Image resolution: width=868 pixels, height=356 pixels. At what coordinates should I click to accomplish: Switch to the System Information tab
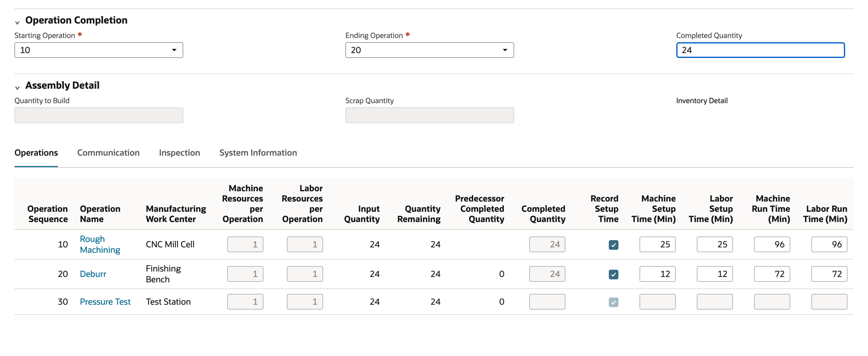258,153
